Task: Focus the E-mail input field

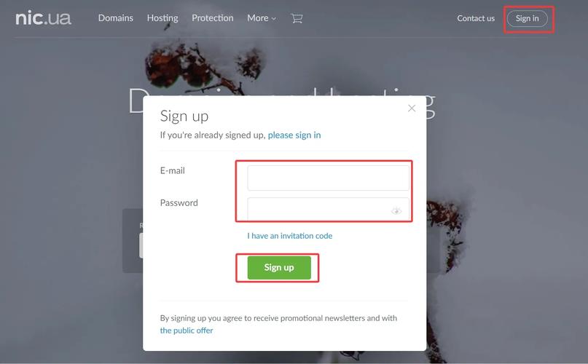Action: (x=328, y=178)
